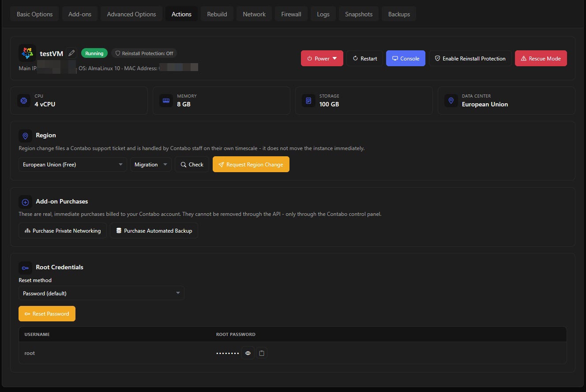Click the Reset method label
Viewport: 586px width, 392px height.
35,280
